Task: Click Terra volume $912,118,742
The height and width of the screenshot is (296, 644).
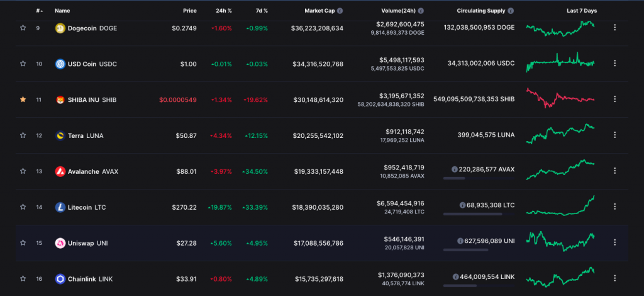Action: 405,132
